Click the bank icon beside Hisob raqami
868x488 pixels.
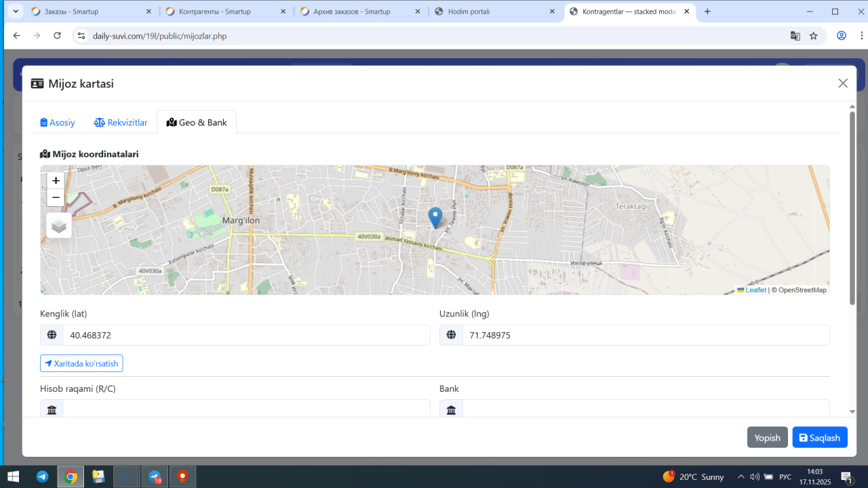point(52,409)
